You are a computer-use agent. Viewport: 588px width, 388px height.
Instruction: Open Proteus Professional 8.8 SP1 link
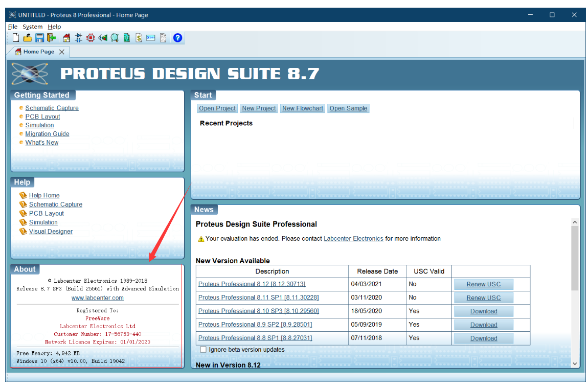(x=255, y=338)
